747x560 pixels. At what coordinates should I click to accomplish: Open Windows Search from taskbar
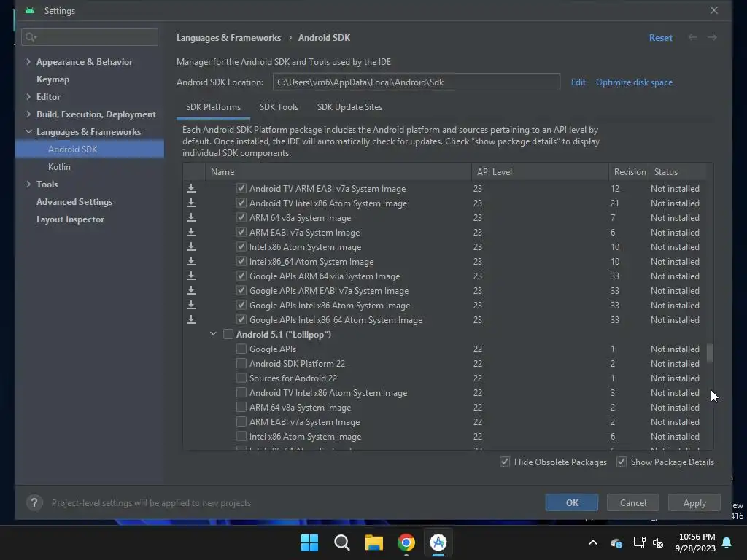coord(342,542)
